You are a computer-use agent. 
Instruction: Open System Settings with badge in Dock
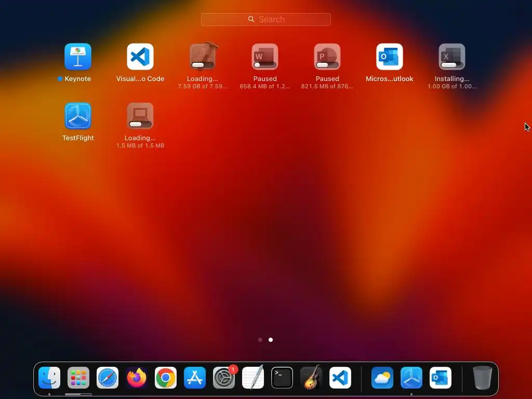pyautogui.click(x=224, y=378)
